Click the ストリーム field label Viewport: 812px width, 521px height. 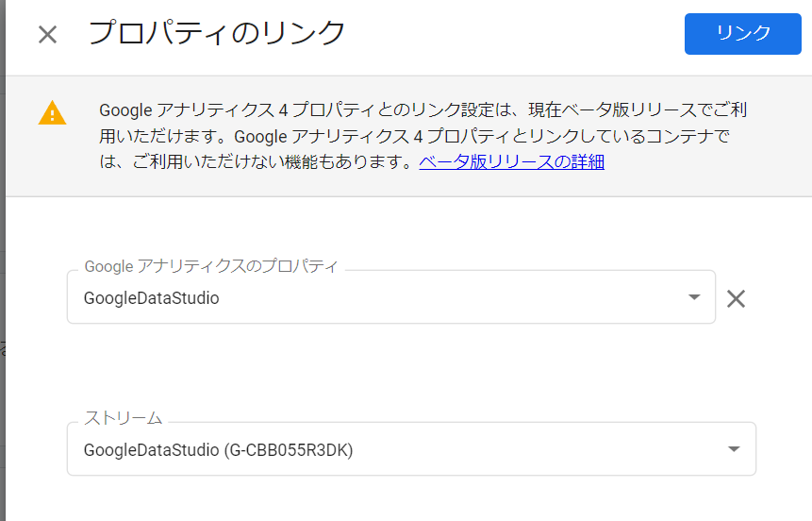tap(124, 418)
